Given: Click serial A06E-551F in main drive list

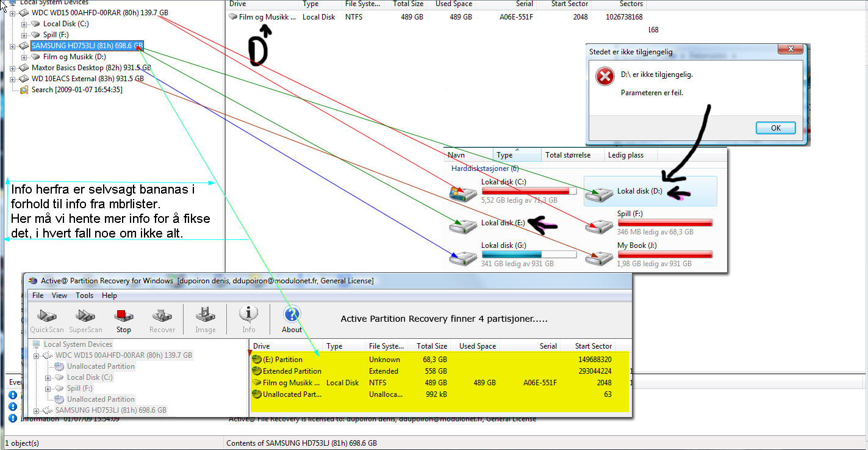Looking at the screenshot, I should click(x=516, y=17).
